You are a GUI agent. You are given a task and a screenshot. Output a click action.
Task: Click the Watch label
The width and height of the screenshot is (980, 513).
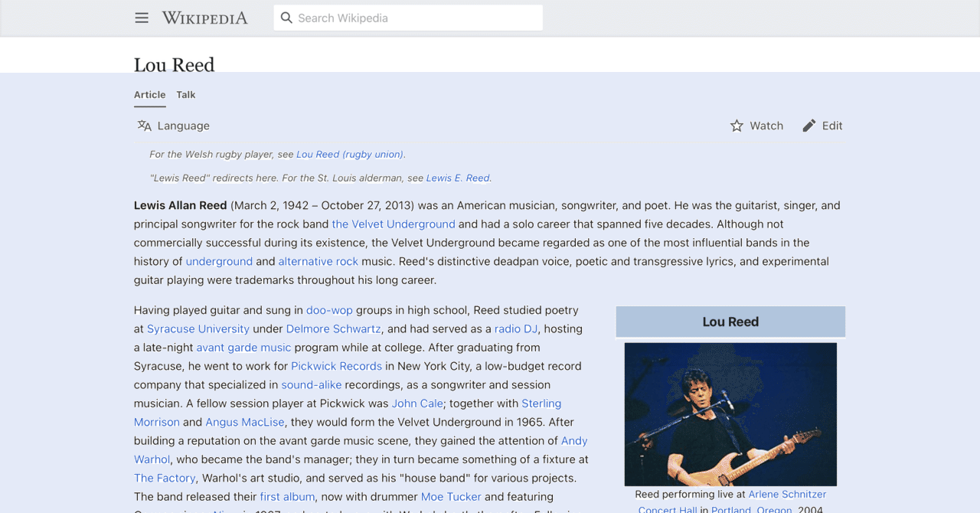click(766, 126)
